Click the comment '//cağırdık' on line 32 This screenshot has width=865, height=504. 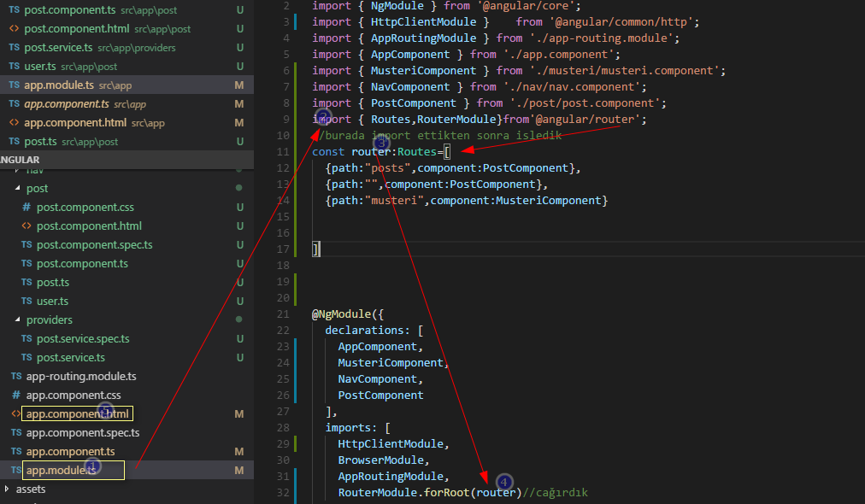coord(555,492)
